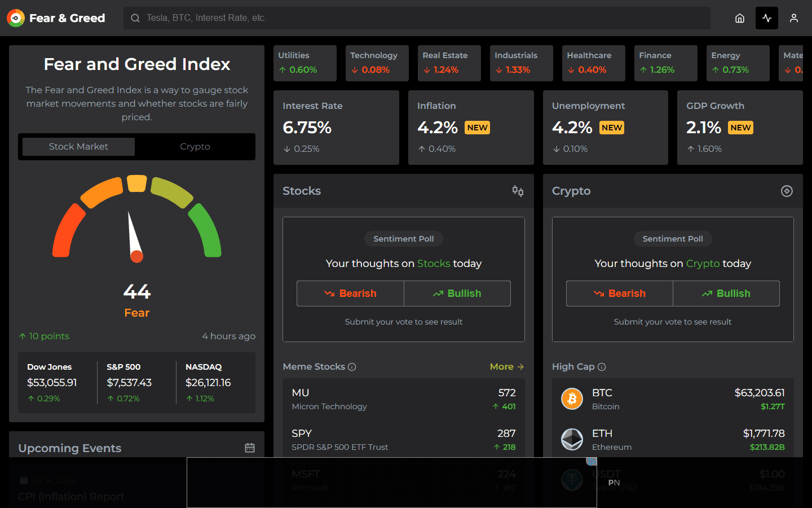Click the info icon next to Meme Stocks
812x508 pixels.
[x=352, y=367]
